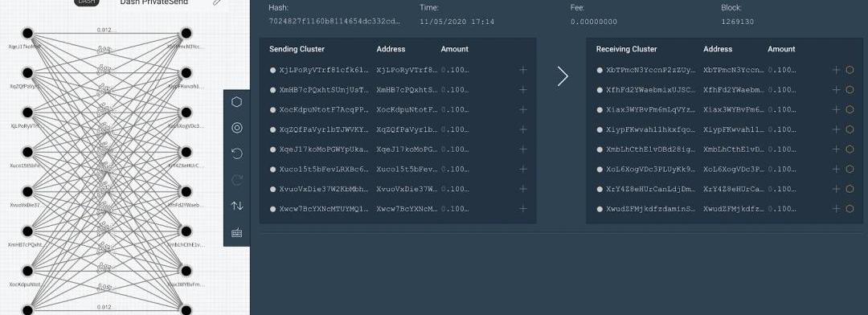
Task: Click receiver address XfhFd2YWaebm in Address column
Action: click(x=734, y=90)
